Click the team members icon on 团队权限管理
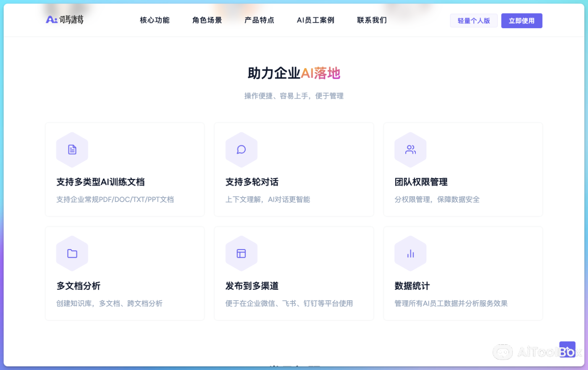588x370 pixels. pyautogui.click(x=410, y=150)
